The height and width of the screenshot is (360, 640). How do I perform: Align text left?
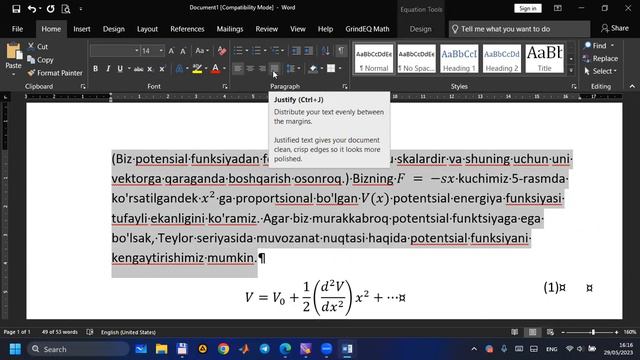pyautogui.click(x=238, y=69)
